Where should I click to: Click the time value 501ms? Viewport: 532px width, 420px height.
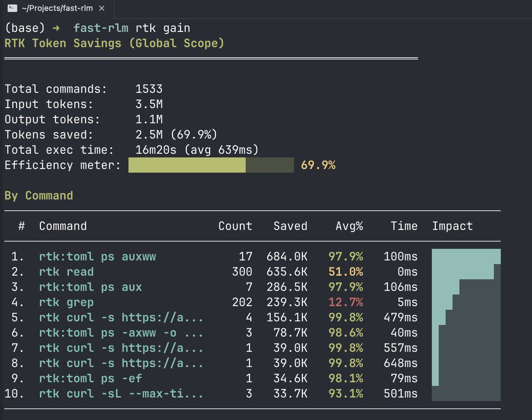point(401,393)
